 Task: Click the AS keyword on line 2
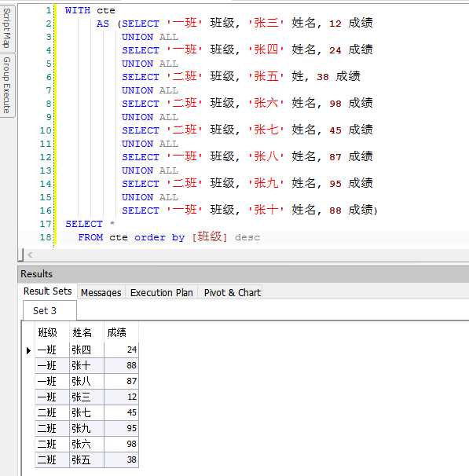[x=103, y=24]
